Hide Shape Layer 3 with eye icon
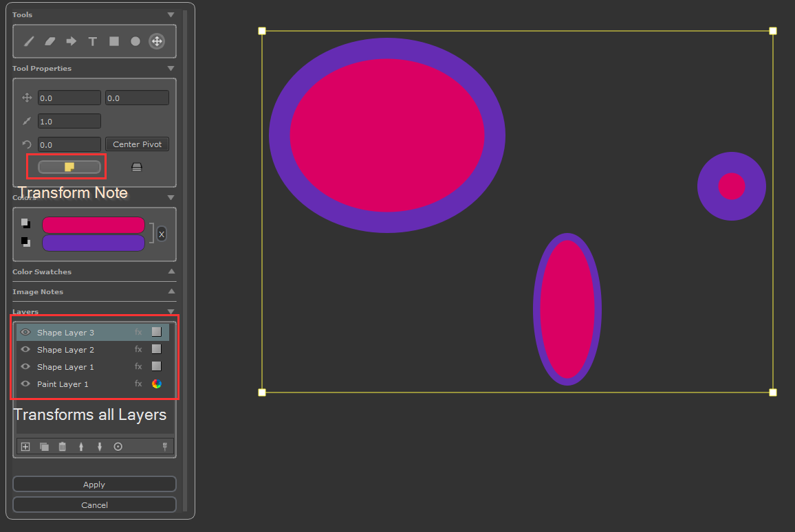 click(25, 333)
